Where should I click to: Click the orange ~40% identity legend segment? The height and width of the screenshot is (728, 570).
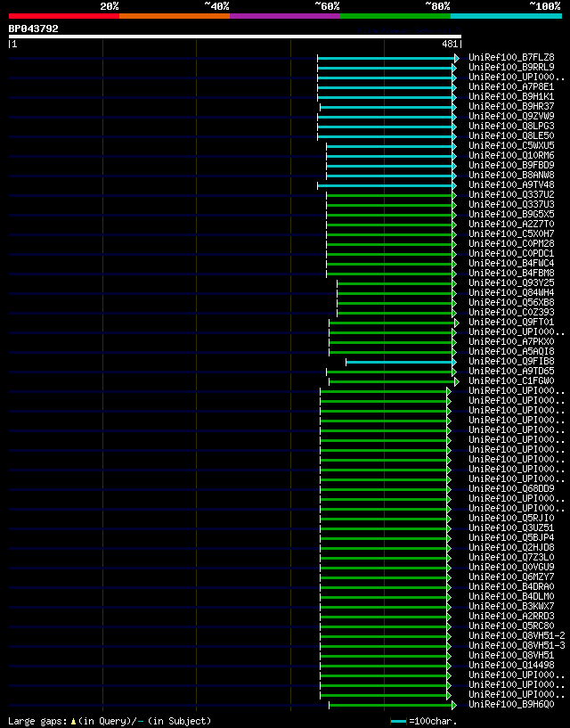click(x=175, y=16)
